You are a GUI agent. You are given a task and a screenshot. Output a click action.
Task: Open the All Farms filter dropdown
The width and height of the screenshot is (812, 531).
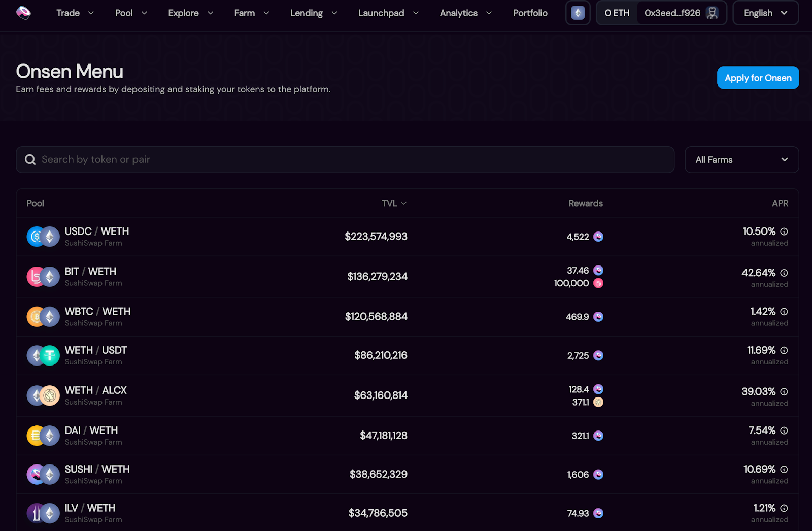click(742, 160)
